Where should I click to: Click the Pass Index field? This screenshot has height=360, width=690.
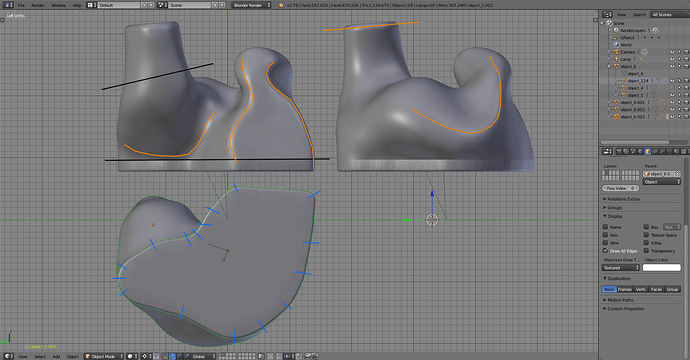click(x=620, y=188)
